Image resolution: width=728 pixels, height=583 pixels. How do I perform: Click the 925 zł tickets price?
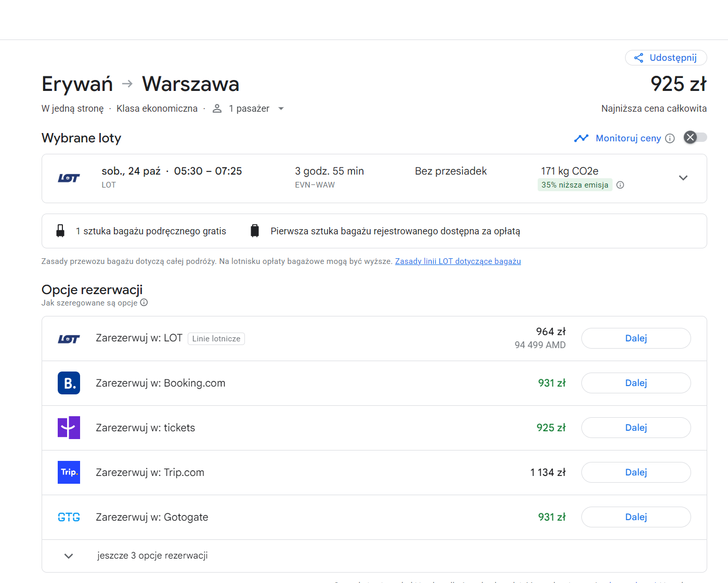551,428
